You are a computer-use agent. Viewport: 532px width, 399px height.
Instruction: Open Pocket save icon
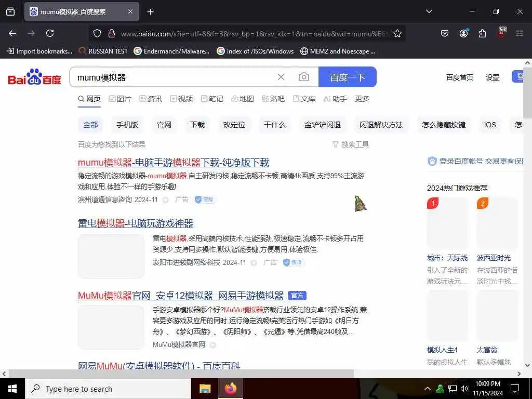coord(445,33)
